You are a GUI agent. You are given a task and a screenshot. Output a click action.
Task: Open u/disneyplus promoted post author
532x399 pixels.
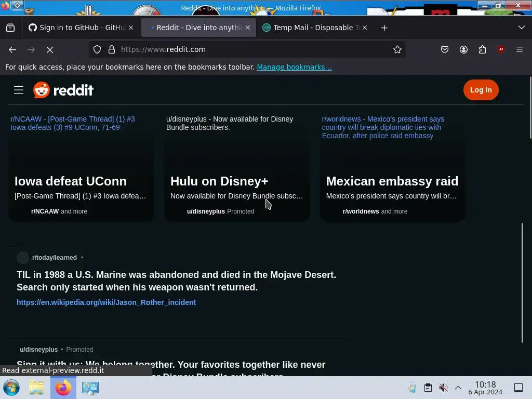tap(38, 350)
